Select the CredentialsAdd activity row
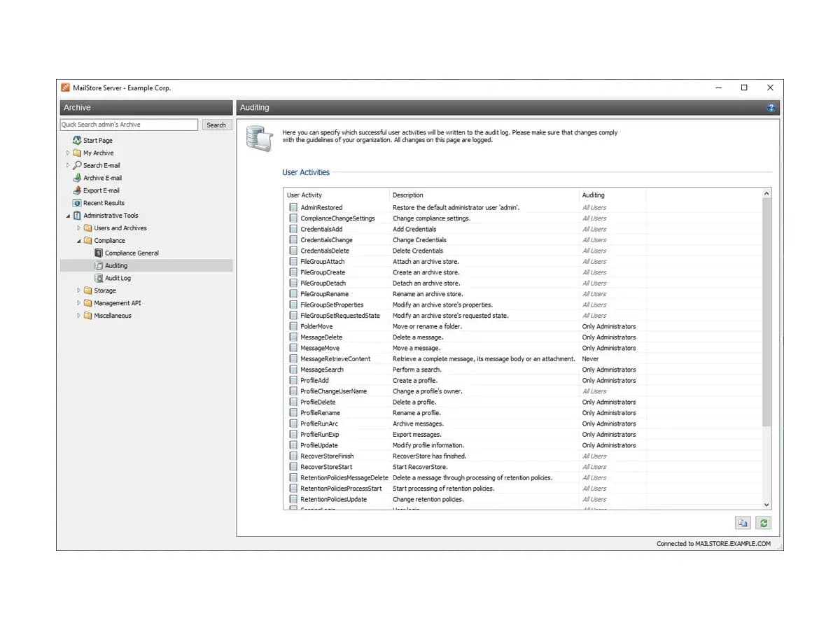This screenshot has height=630, width=840. 523,230
